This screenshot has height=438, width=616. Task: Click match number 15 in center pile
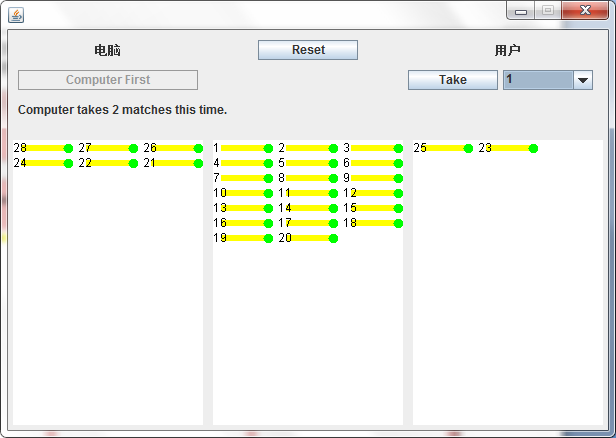pyautogui.click(x=373, y=208)
